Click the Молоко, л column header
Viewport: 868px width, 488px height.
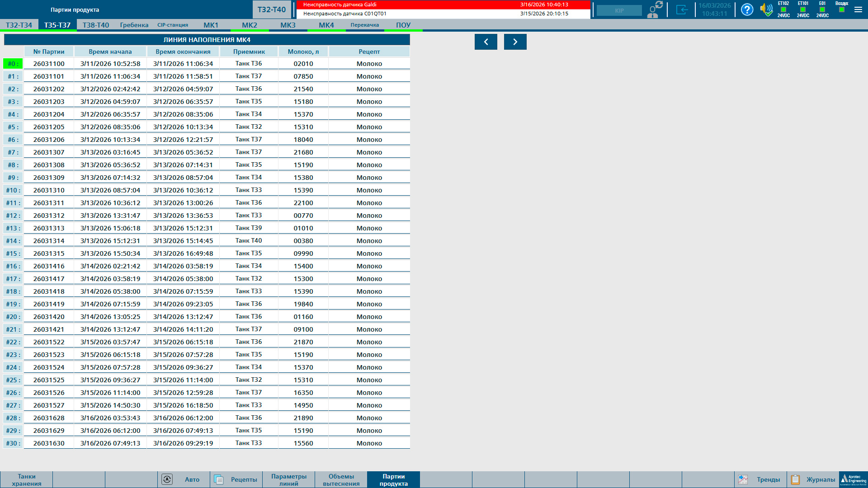coord(303,52)
